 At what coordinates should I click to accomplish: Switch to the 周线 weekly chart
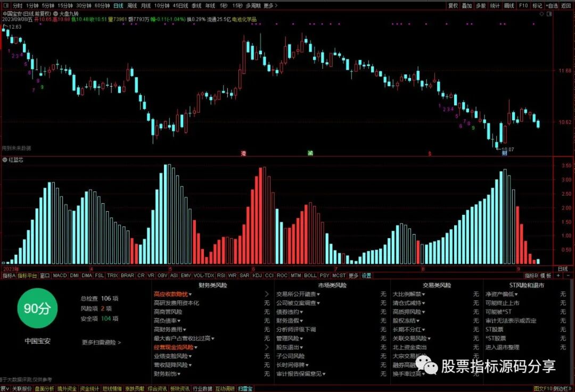[x=132, y=5]
